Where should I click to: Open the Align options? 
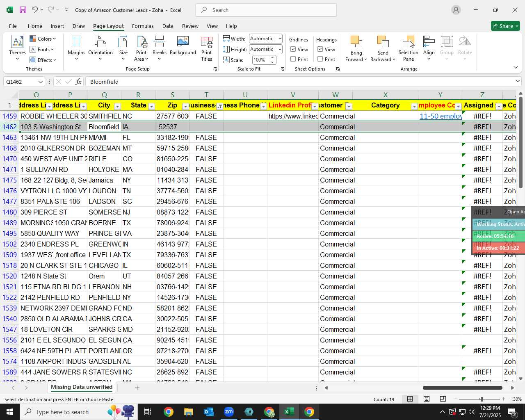coord(429,48)
